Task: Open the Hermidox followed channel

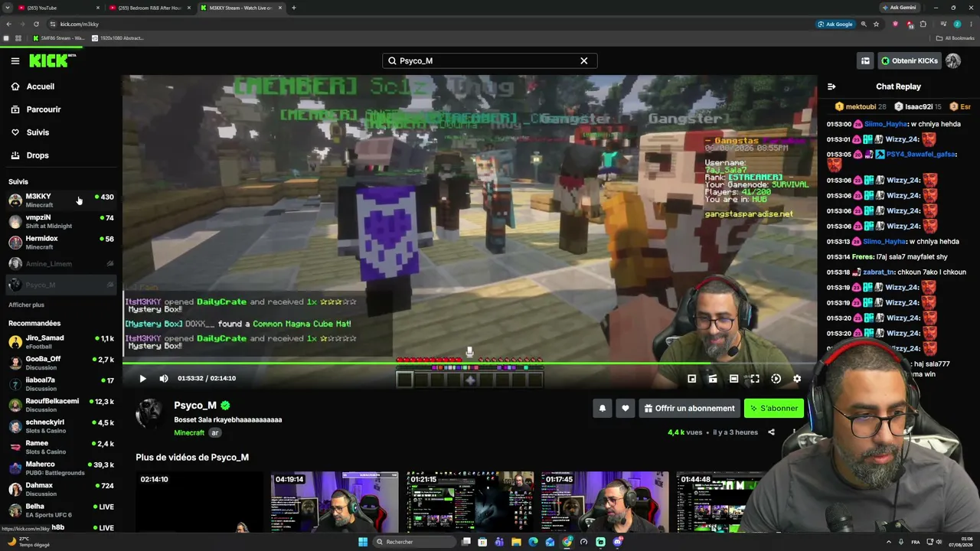Action: pos(61,243)
